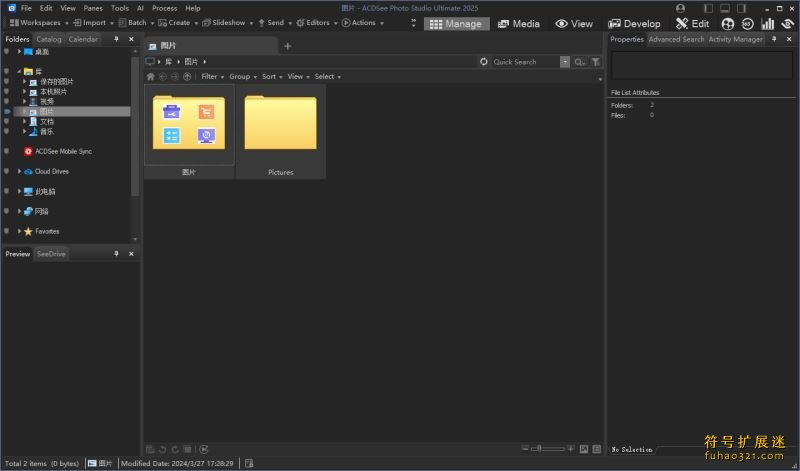Open the Process menu
Screen dimensions: 800x471
pyautogui.click(x=164, y=7)
